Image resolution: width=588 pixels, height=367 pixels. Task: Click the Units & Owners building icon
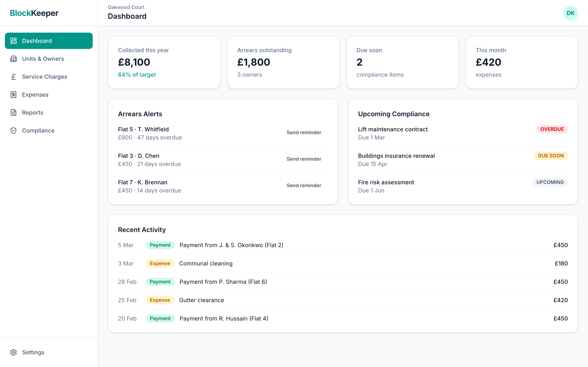click(x=14, y=59)
